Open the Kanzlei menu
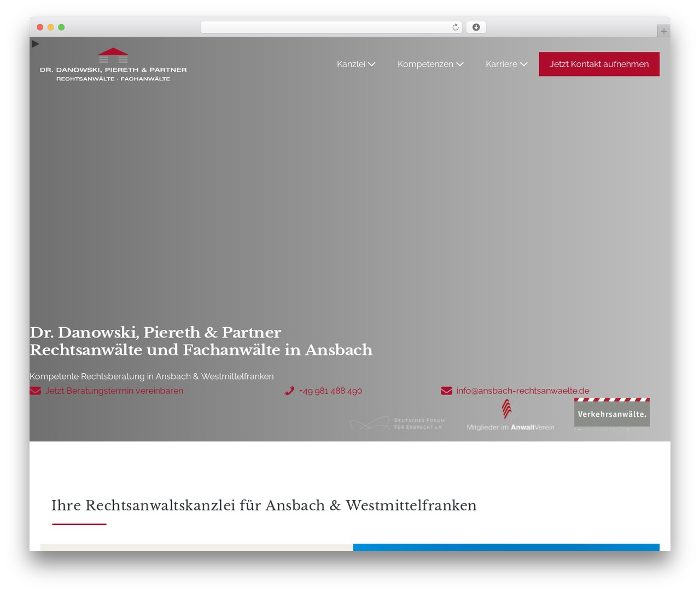 tap(356, 64)
